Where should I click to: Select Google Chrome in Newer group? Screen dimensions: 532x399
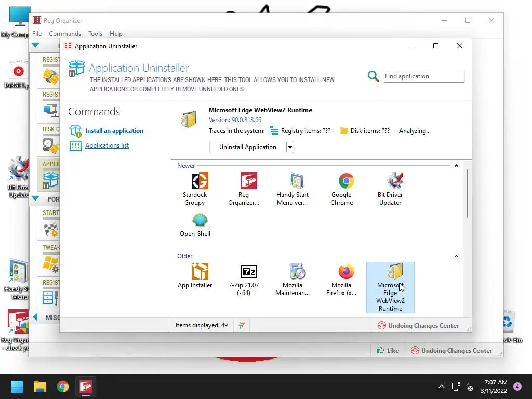pos(342,189)
